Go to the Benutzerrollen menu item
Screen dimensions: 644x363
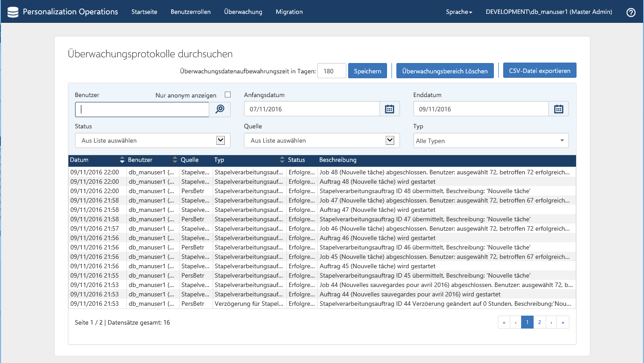click(190, 12)
